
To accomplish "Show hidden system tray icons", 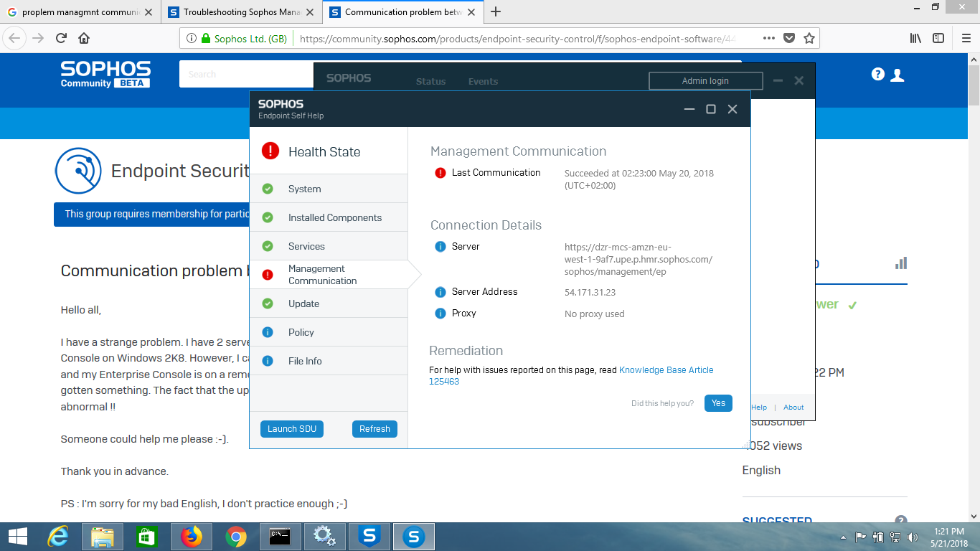I will click(843, 537).
